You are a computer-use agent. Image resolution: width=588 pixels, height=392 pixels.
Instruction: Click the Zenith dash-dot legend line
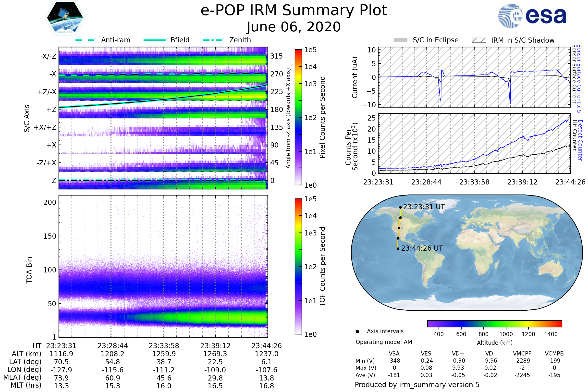[x=212, y=40]
